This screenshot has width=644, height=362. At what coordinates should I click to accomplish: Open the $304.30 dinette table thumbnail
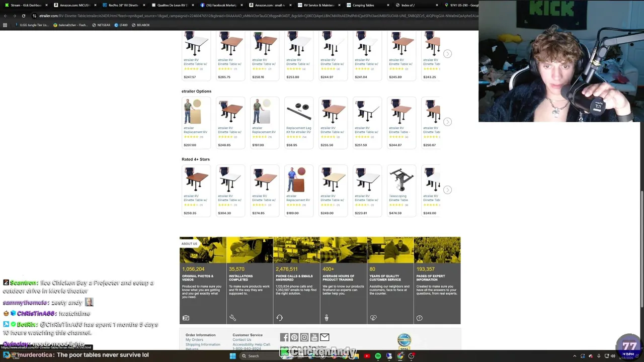[230, 179]
